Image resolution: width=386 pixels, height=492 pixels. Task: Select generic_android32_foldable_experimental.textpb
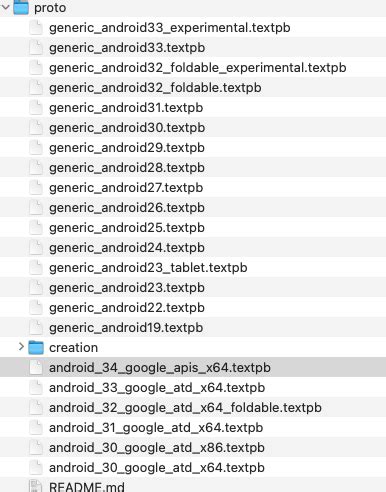point(193,67)
